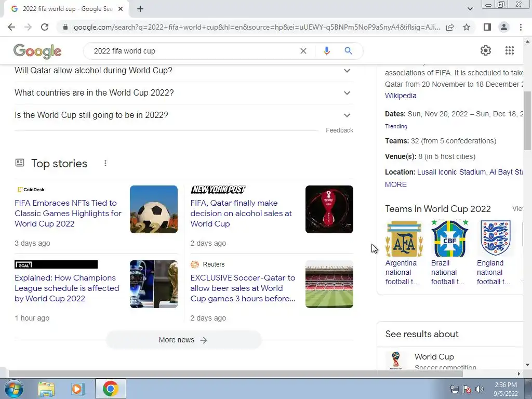Open Goal story on Champions League schedule

67,288
